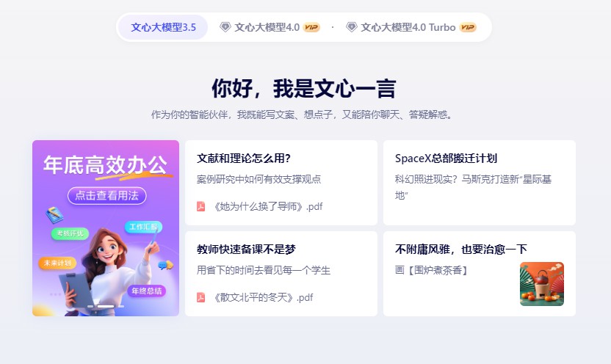
Task: Select the 文心大模型3.5 model tab
Action: [x=163, y=27]
